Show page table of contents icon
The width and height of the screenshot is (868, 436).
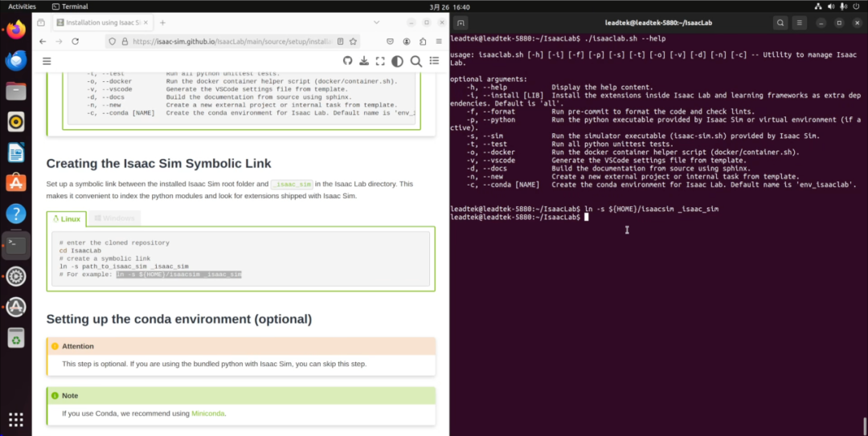point(434,61)
